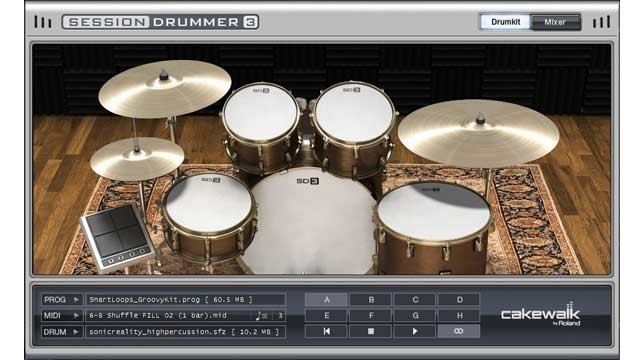The width and height of the screenshot is (640, 360).
Task: Click the SmartLoops_GroovyKit.prog field
Action: (x=185, y=300)
